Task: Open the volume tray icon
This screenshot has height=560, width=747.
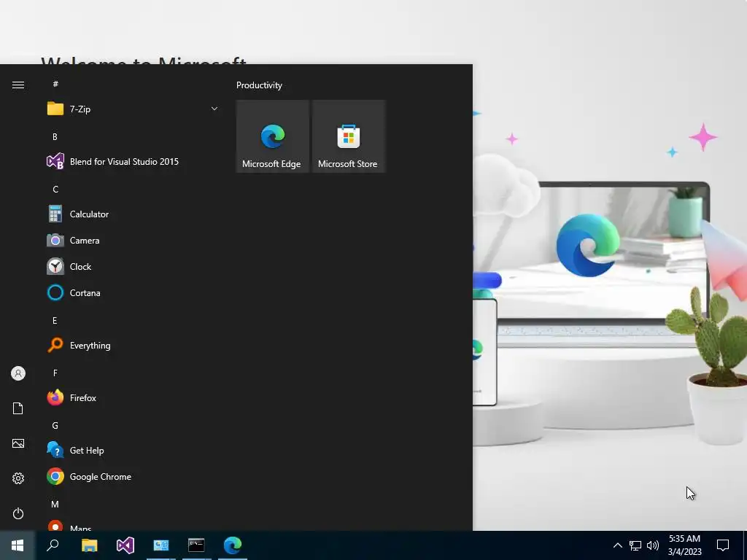Action: pos(653,545)
